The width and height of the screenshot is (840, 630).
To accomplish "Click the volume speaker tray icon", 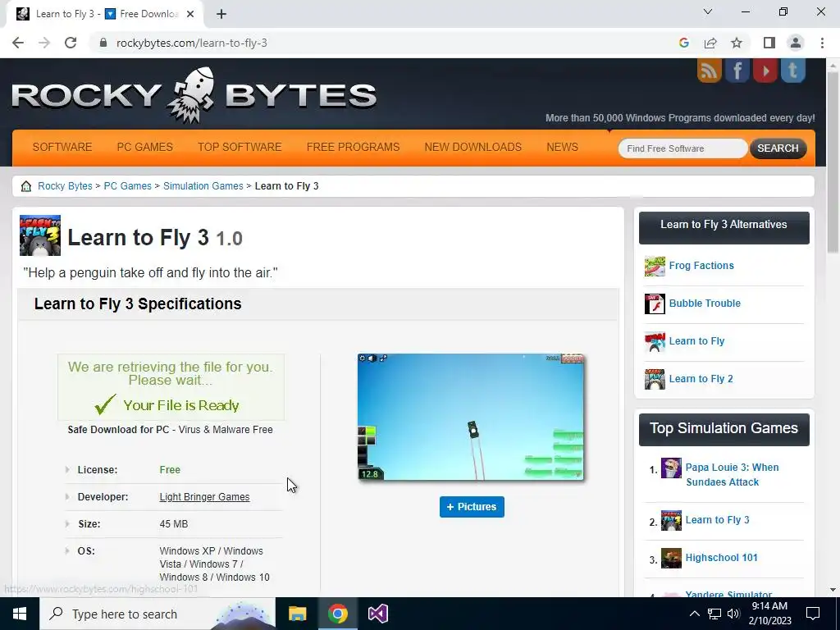I will point(733,614).
